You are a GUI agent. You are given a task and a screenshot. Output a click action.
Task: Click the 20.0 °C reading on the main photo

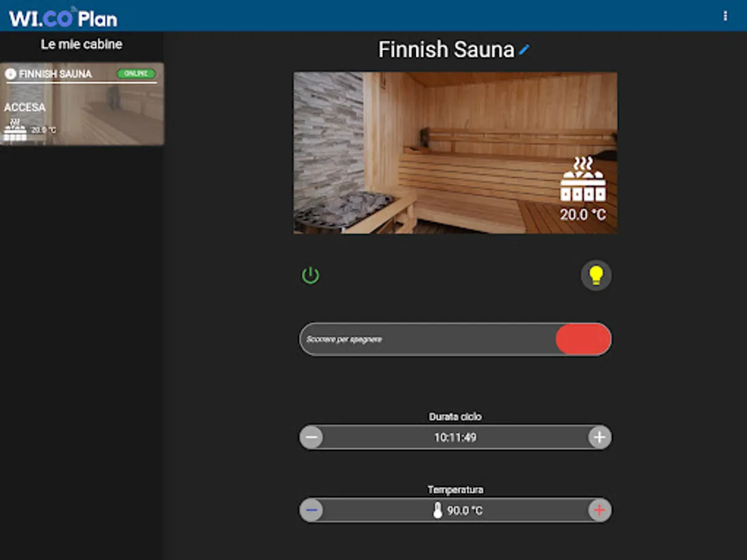point(583,215)
